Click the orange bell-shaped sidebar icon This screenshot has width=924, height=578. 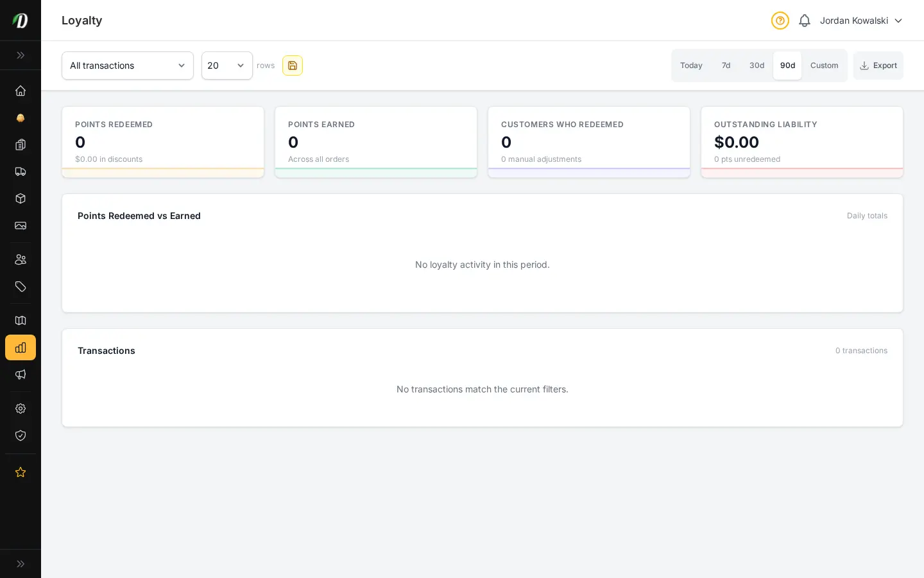(x=21, y=118)
